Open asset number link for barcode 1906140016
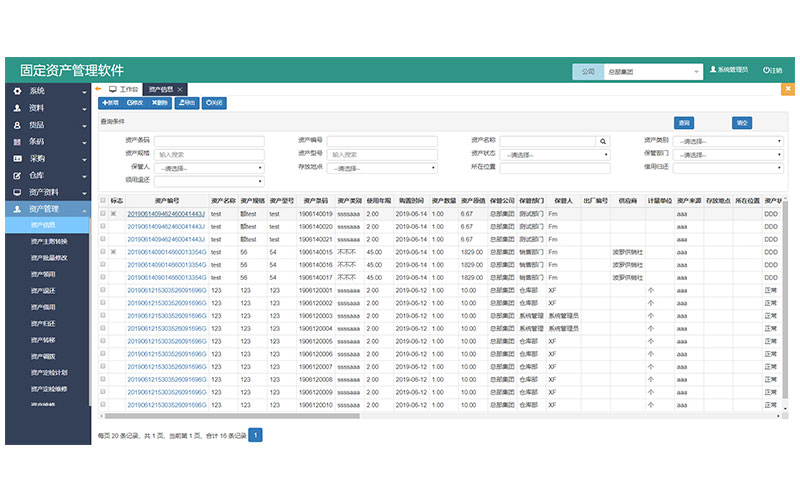800x490 pixels. pyautogui.click(x=166, y=265)
